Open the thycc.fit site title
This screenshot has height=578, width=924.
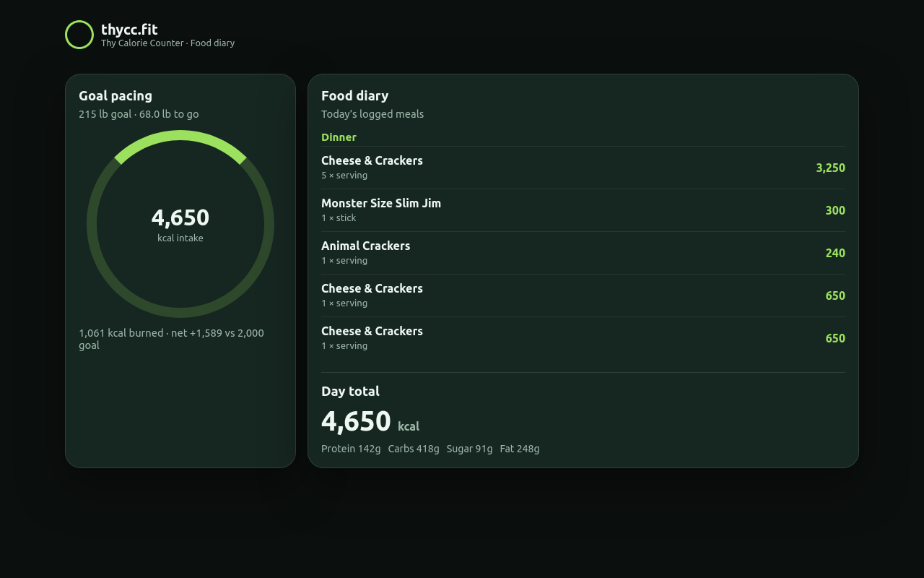click(x=129, y=30)
